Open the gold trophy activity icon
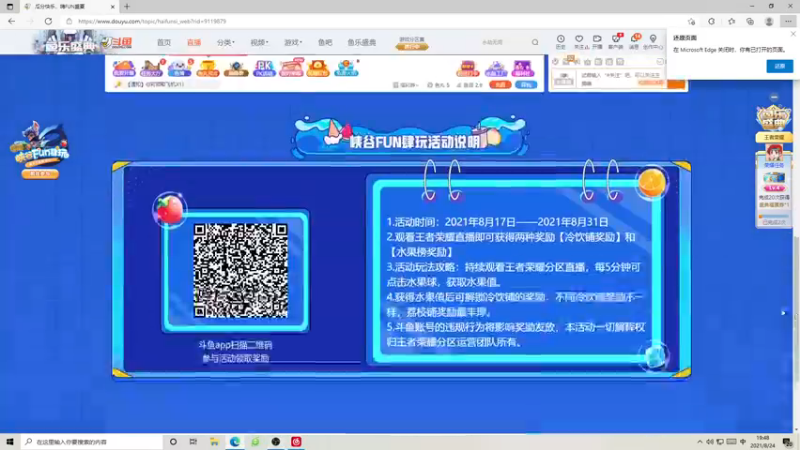Viewport: 800px width, 450px height. pyautogui.click(x=208, y=68)
